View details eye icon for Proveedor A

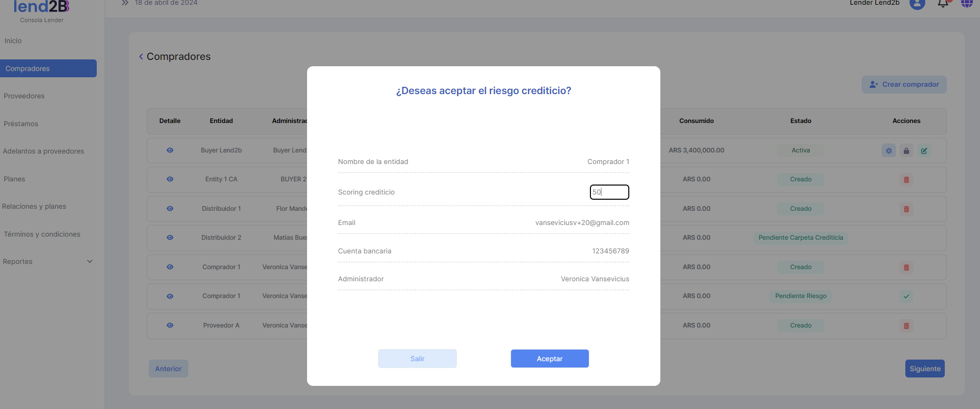point(170,325)
